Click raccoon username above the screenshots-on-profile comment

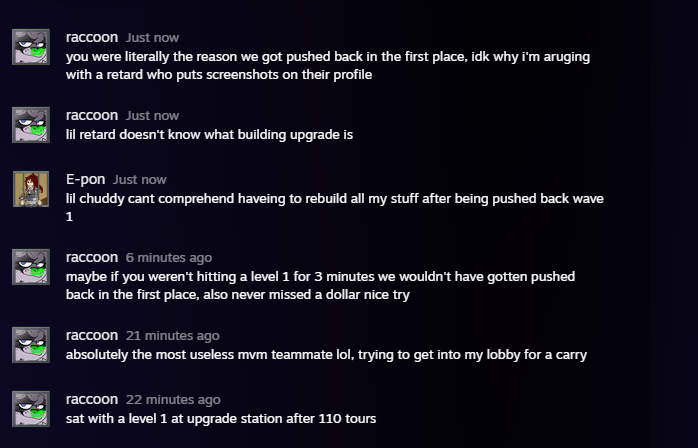(91, 37)
